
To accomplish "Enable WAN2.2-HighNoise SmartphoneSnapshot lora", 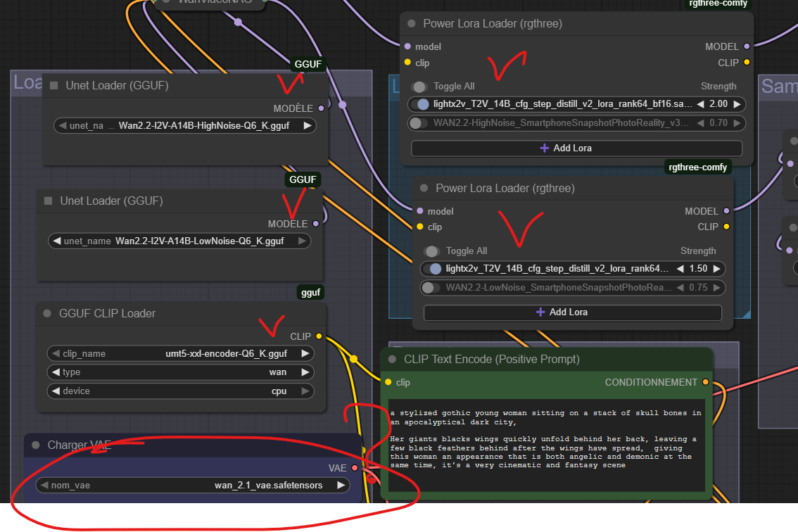I will 418,122.
